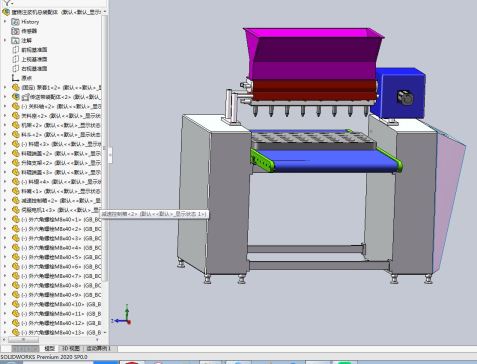Expand the 注解 node arrow
477x364 pixels.
click(5, 40)
